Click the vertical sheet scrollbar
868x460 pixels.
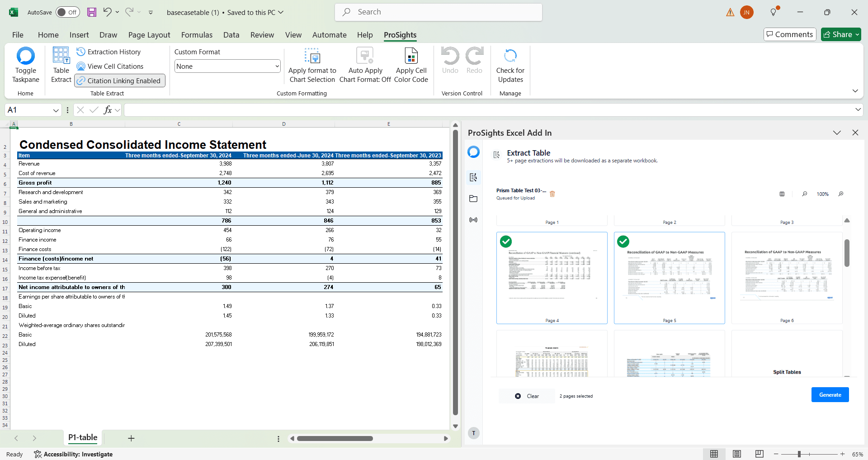point(455,273)
